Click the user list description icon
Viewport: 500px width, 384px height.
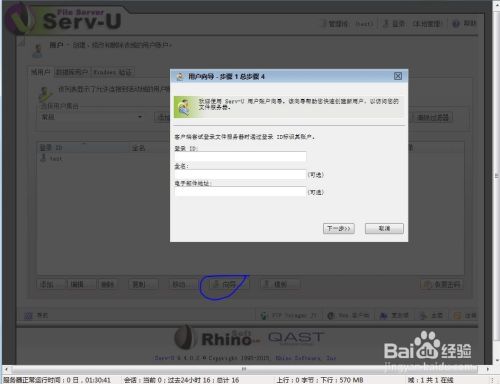(45, 94)
